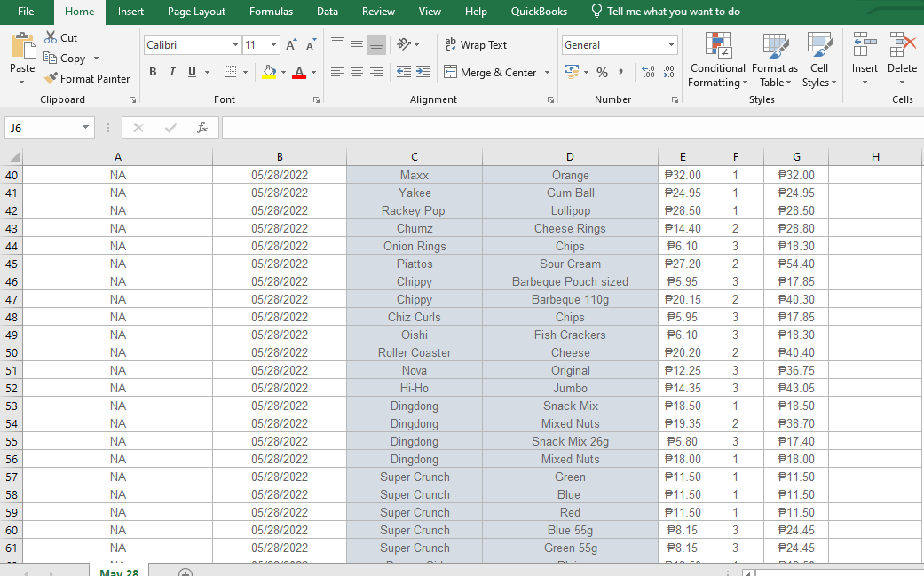Viewport: 924px width, 576px height.
Task: Cut the selection with scissors icon
Action: (60, 37)
